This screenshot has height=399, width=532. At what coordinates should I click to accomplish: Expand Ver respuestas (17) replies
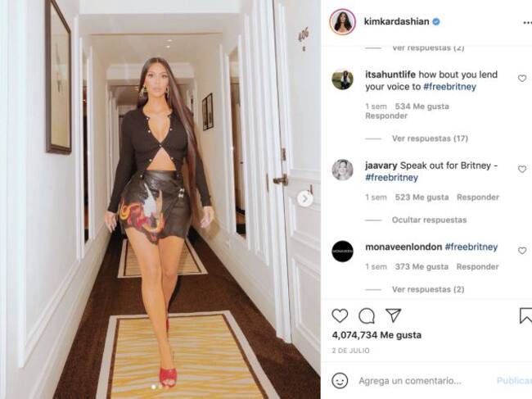click(x=430, y=138)
